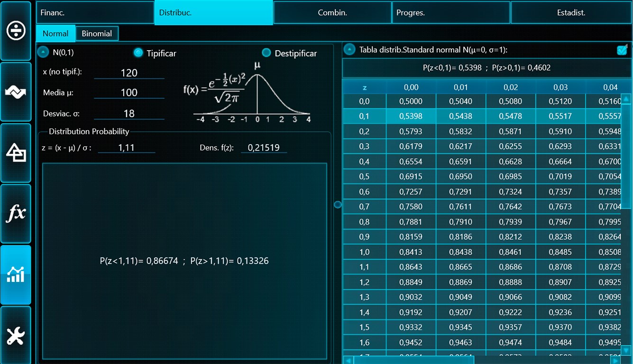Click the z value field showing 1,11
The width and height of the screenshot is (633, 364).
(127, 147)
